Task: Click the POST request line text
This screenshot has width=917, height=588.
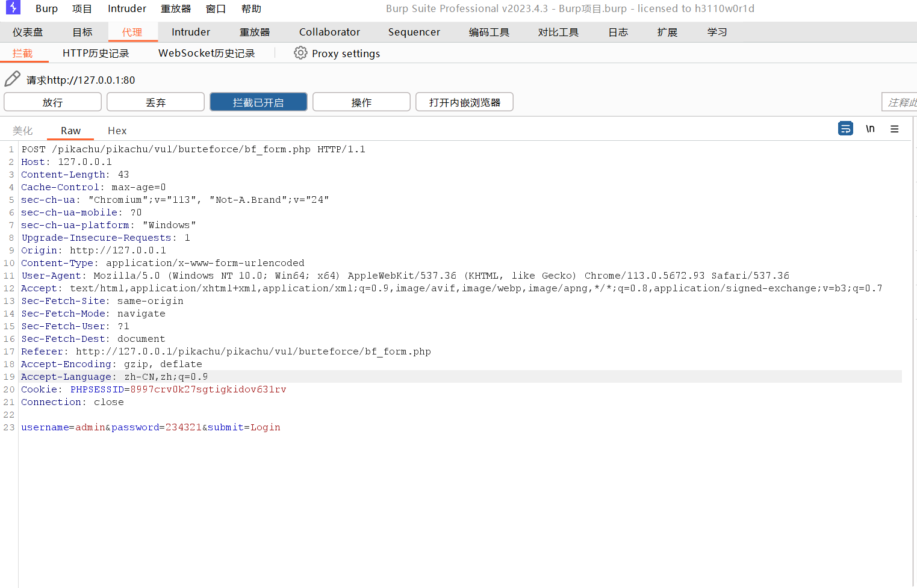Action: tap(193, 149)
